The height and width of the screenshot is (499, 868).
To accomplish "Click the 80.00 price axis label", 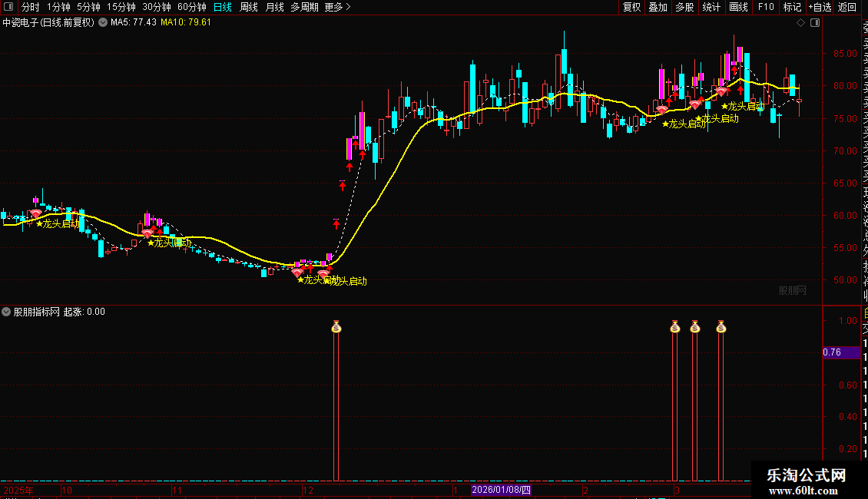I will [x=845, y=86].
